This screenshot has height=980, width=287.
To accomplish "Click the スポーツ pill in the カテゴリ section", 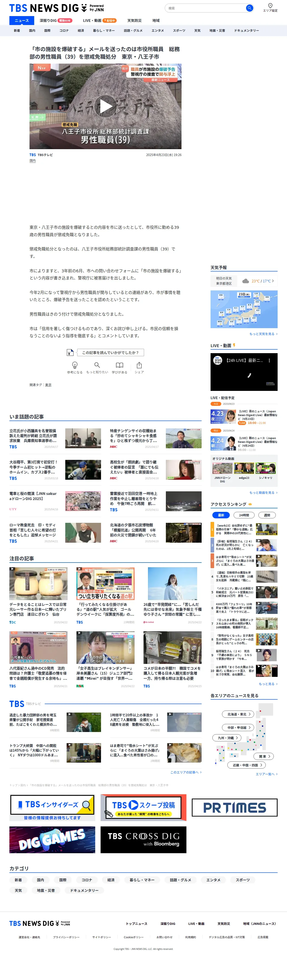I will pos(243,880).
